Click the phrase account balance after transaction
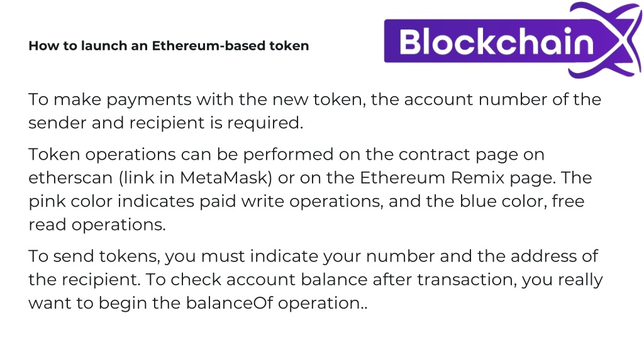The image size is (644, 362). [x=371, y=280]
